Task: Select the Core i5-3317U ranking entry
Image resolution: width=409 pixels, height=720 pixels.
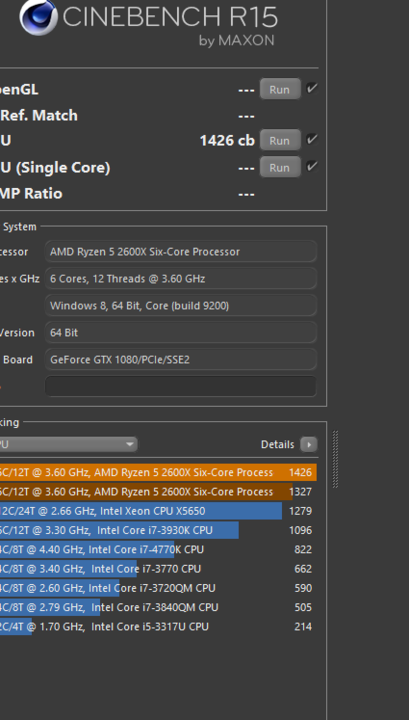Action: [158, 627]
